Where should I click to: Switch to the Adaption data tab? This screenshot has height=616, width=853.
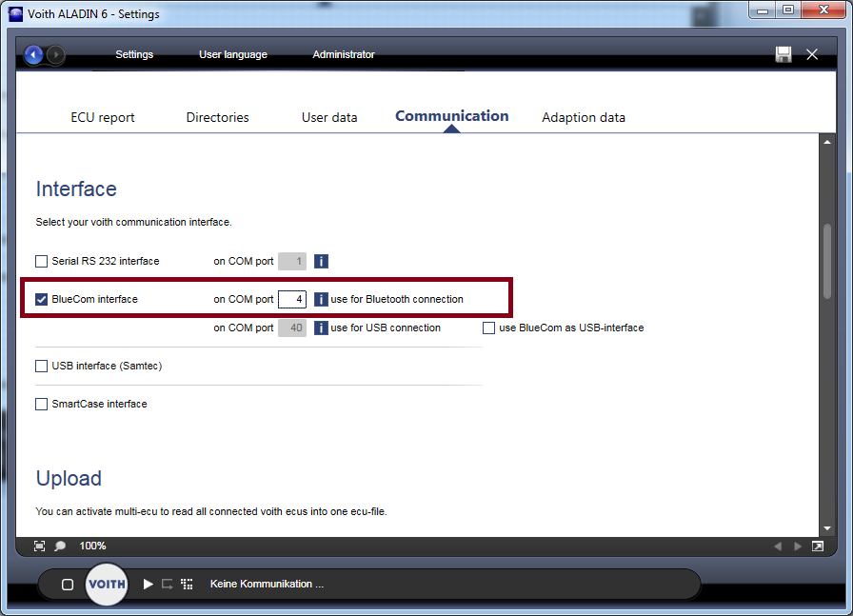[x=584, y=117]
